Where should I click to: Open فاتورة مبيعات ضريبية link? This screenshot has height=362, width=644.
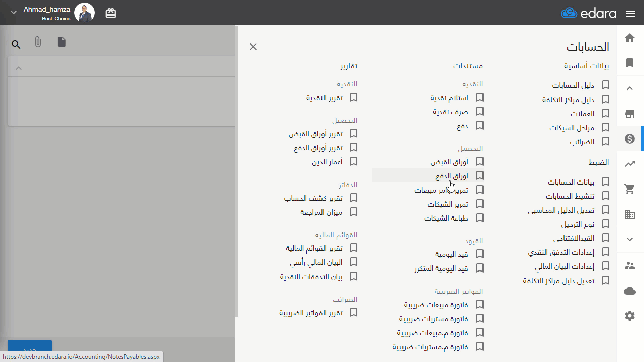(x=436, y=305)
